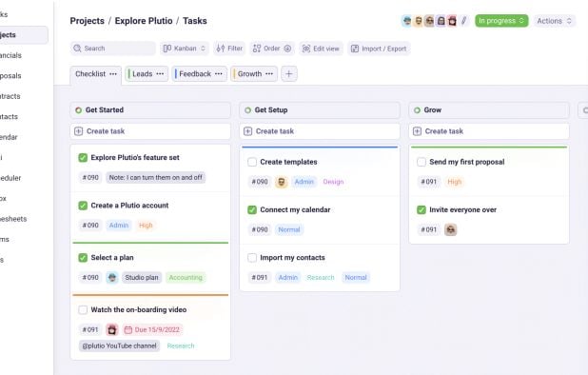The image size is (588, 375).
Task: Click Create task field under Grow
Action: [489, 131]
